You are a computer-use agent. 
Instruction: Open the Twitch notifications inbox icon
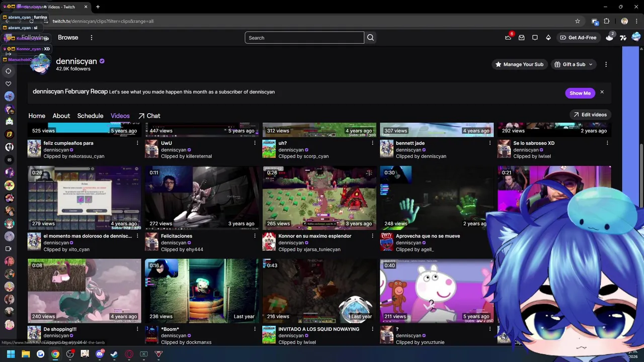point(522,38)
